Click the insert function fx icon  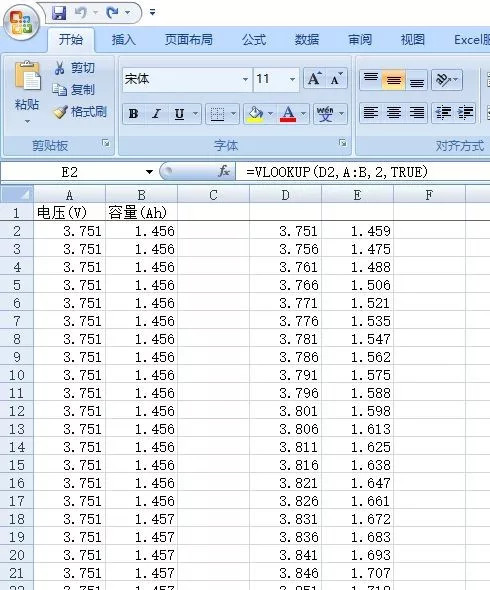pos(224,172)
